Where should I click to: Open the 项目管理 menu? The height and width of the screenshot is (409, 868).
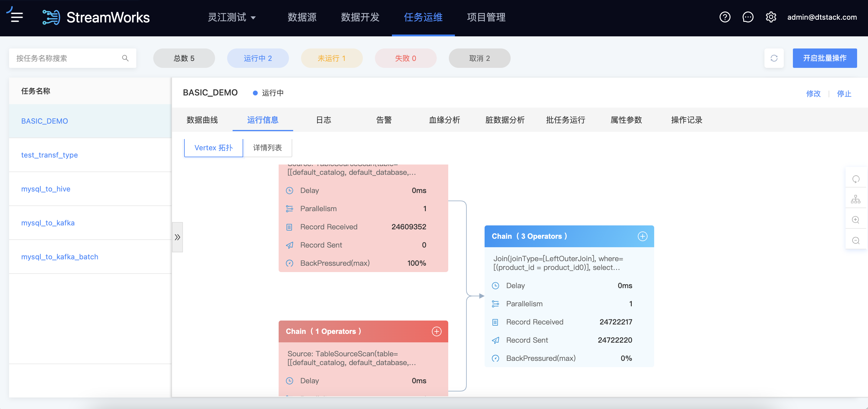pyautogui.click(x=486, y=17)
